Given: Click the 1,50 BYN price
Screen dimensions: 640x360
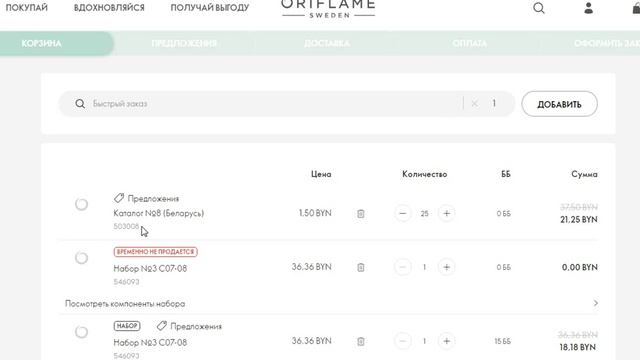Looking at the screenshot, I should (315, 213).
